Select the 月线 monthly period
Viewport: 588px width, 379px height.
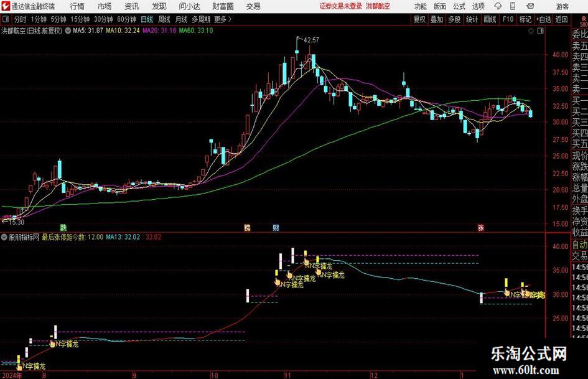(x=181, y=19)
